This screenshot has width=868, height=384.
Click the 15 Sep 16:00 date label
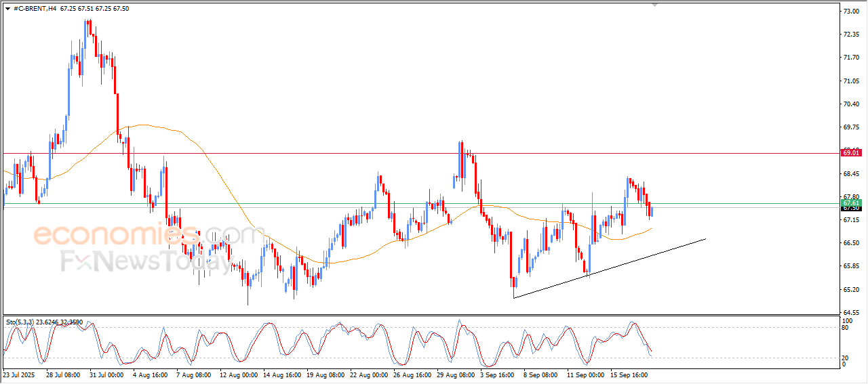tap(629, 375)
